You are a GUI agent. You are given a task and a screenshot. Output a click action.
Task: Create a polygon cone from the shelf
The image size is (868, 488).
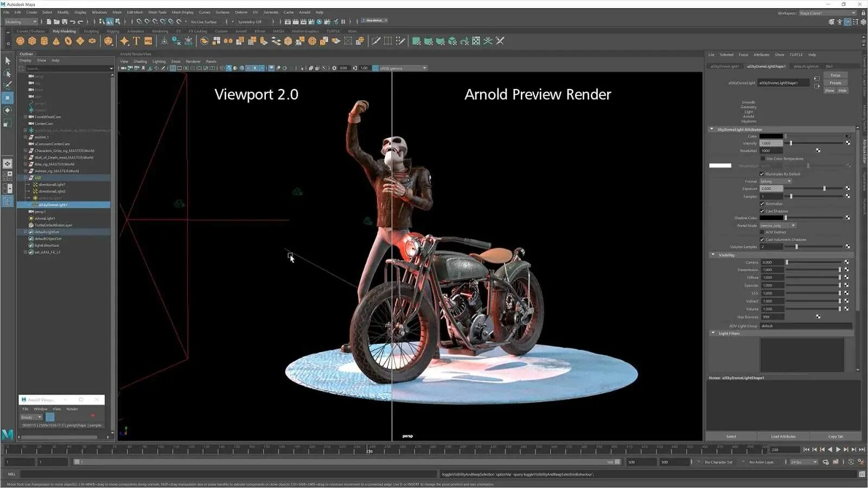(x=56, y=41)
